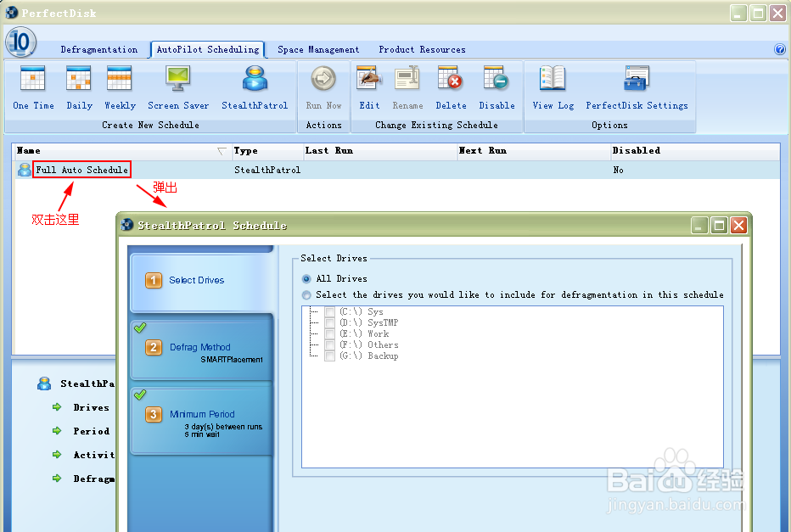791x532 pixels.
Task: Select the Full Auto Schedule entry
Action: click(x=81, y=170)
